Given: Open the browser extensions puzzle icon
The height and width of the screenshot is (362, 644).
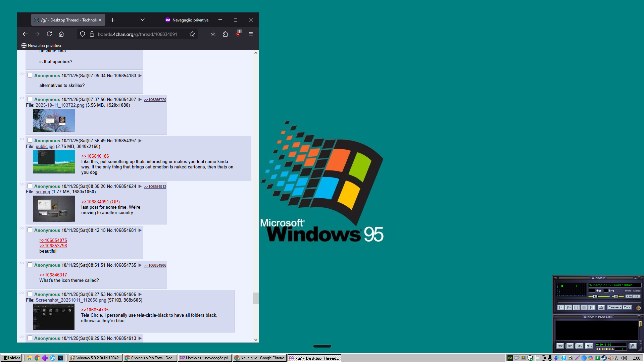Looking at the screenshot, I should tap(225, 34).
